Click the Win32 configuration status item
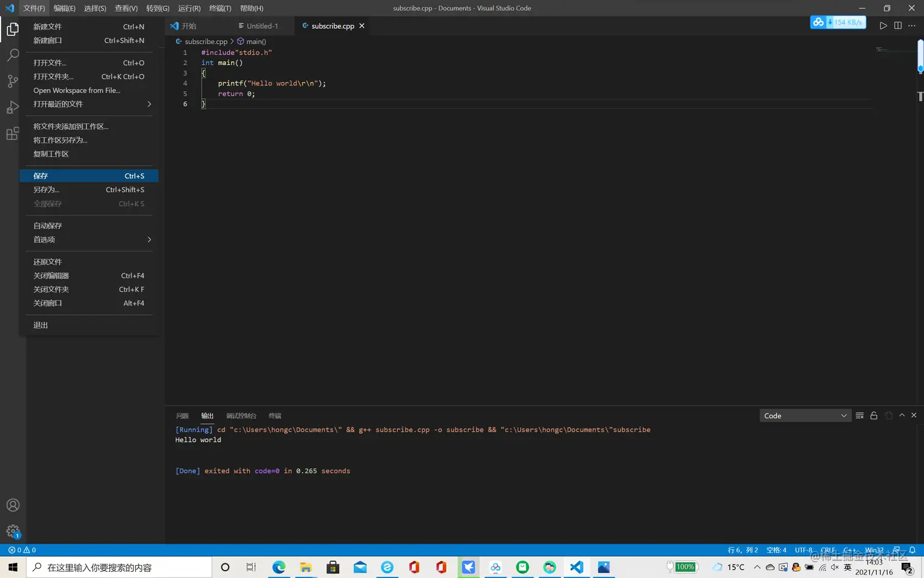 pyautogui.click(x=874, y=550)
